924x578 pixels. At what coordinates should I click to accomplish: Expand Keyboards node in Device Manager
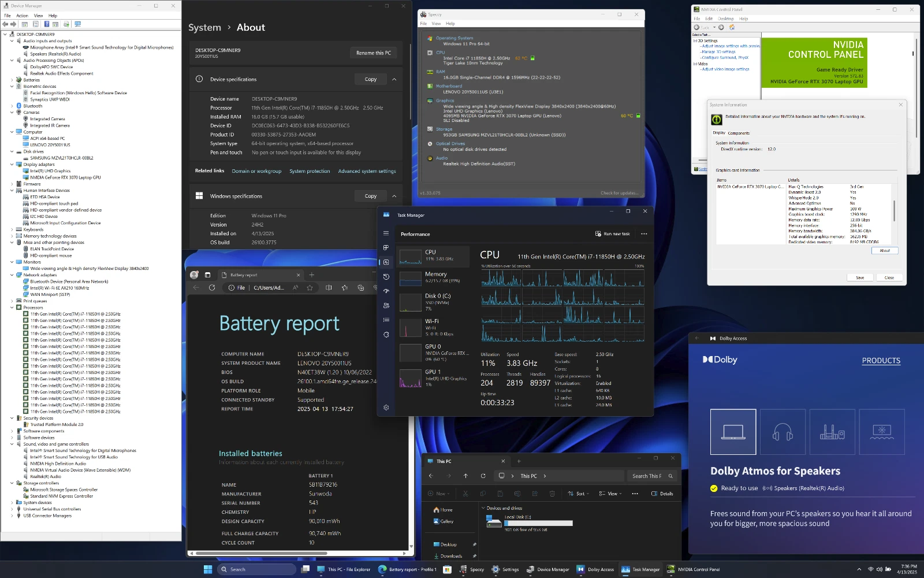click(x=12, y=229)
